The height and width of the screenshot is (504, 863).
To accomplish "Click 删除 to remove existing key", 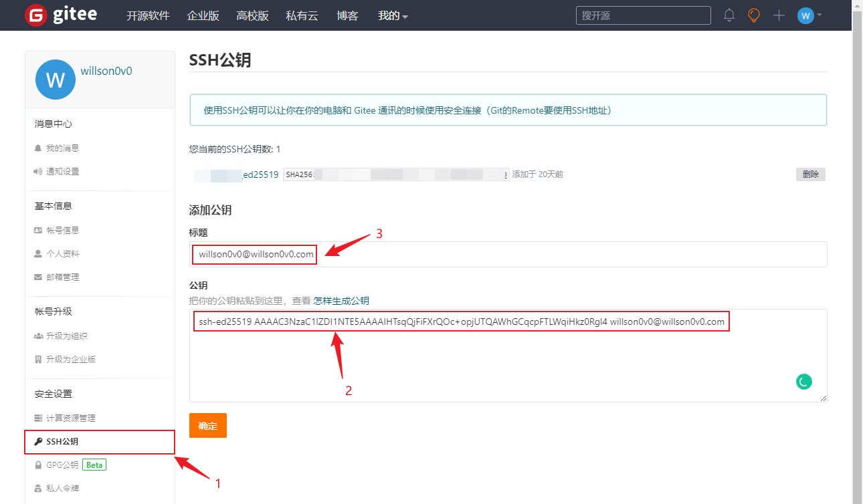I will (810, 174).
